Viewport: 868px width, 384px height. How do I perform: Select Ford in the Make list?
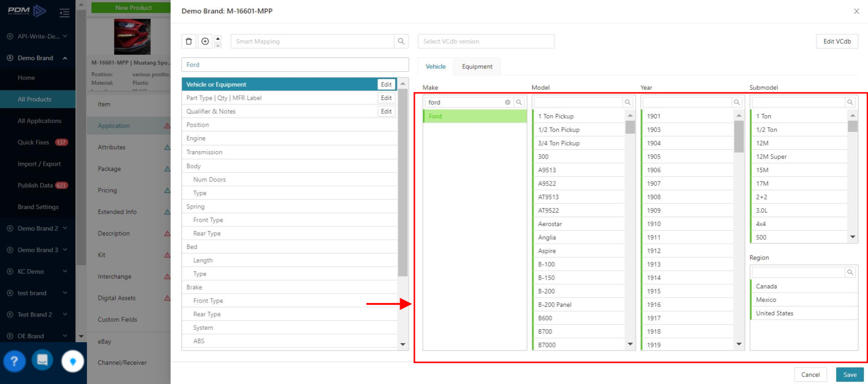475,116
